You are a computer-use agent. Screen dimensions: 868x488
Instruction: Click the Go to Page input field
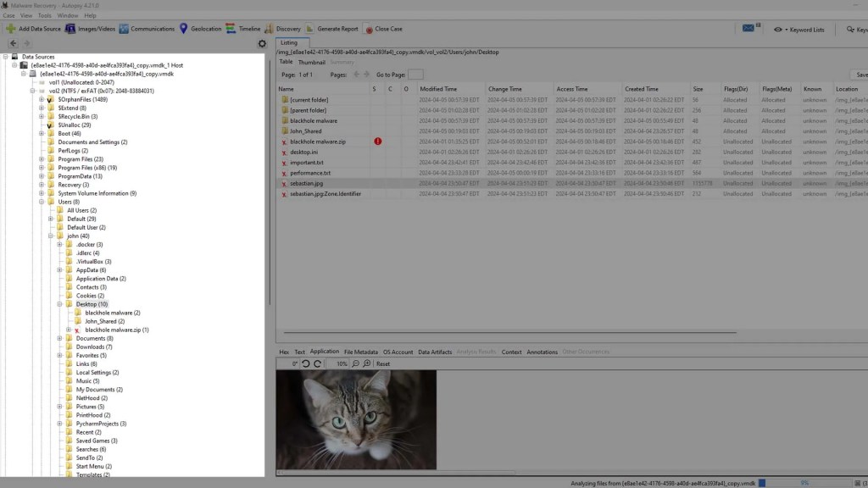tap(415, 75)
